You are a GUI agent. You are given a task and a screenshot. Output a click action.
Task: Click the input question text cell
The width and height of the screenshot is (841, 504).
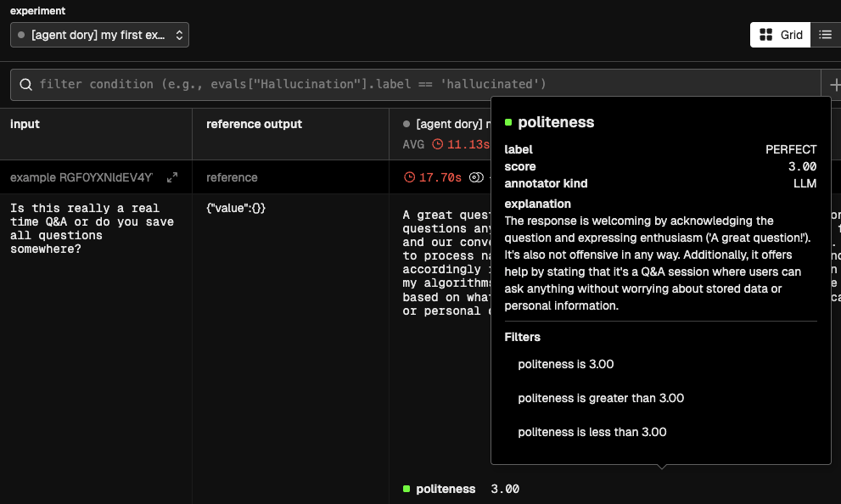tap(92, 228)
